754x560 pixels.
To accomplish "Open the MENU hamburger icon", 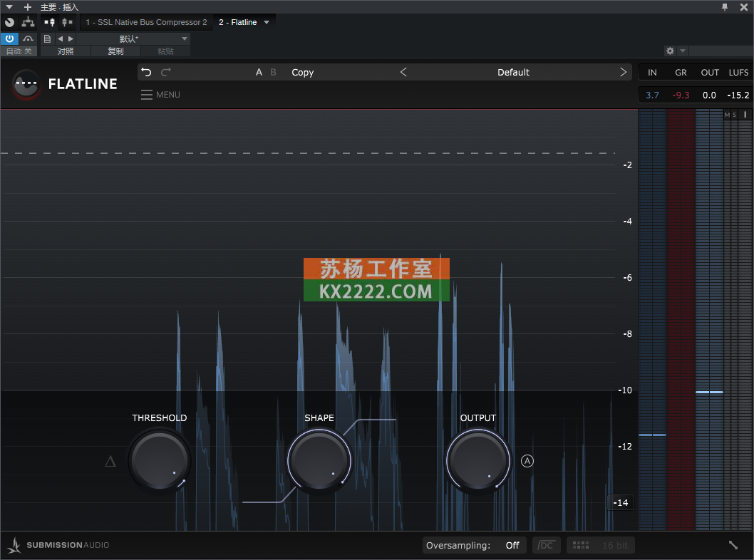I will click(x=147, y=95).
